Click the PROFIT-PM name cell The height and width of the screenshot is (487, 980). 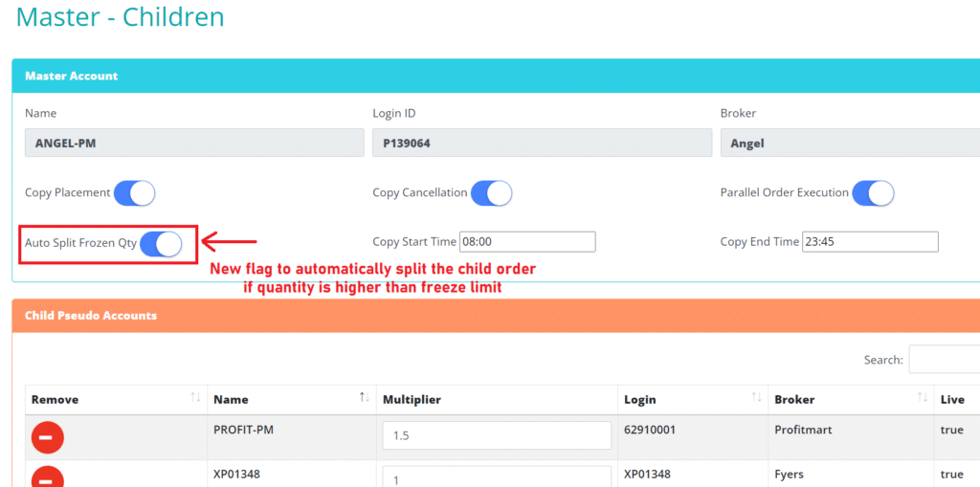pos(291,437)
